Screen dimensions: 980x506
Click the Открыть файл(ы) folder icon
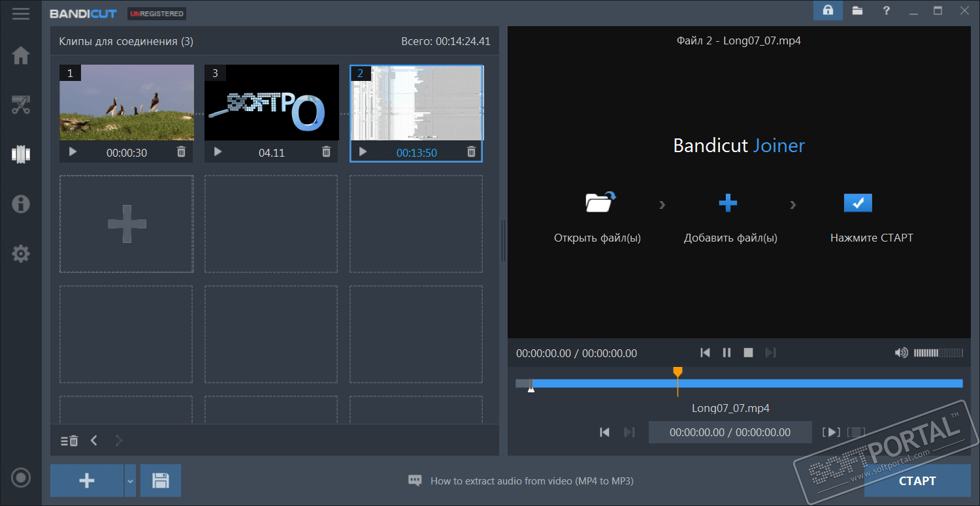(601, 202)
